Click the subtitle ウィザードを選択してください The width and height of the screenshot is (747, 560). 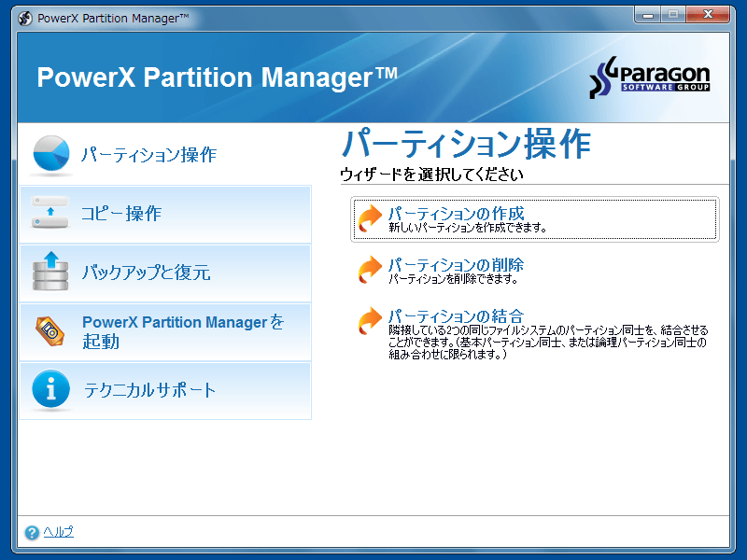431,175
